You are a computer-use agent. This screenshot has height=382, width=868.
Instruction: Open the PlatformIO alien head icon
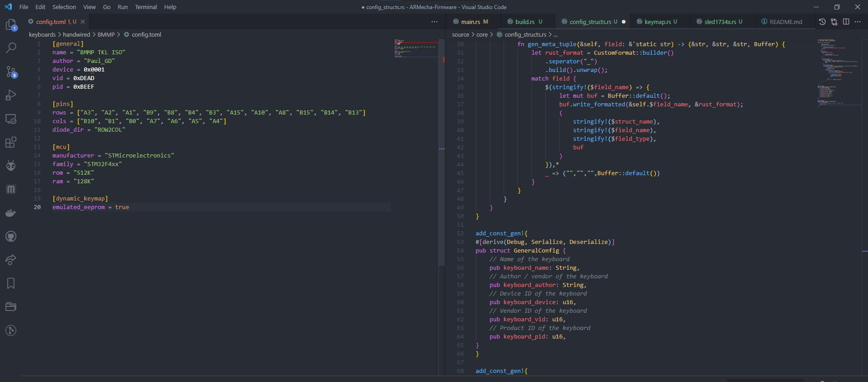(x=11, y=166)
